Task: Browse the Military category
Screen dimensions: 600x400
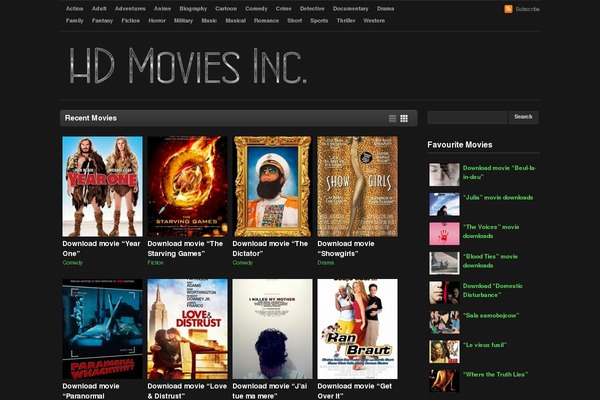Action: click(183, 21)
